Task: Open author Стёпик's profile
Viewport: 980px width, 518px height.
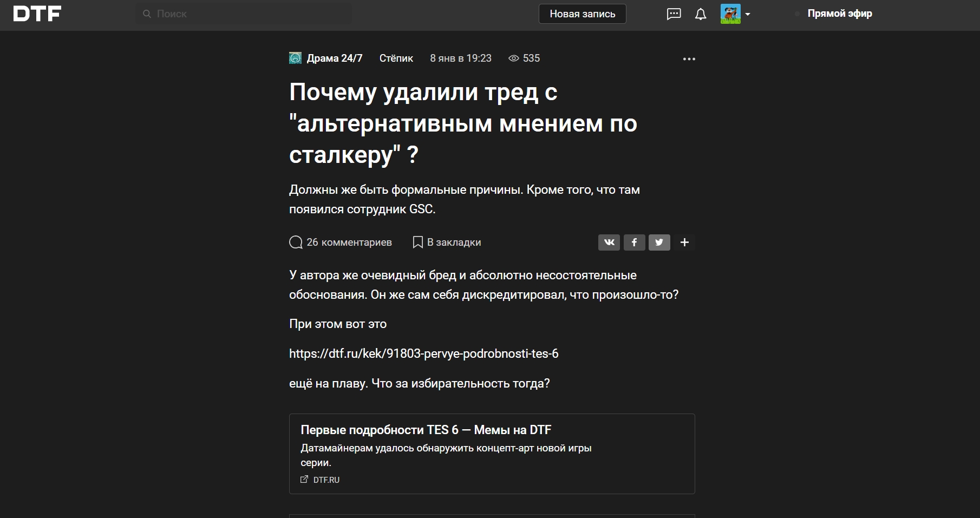Action: (396, 58)
